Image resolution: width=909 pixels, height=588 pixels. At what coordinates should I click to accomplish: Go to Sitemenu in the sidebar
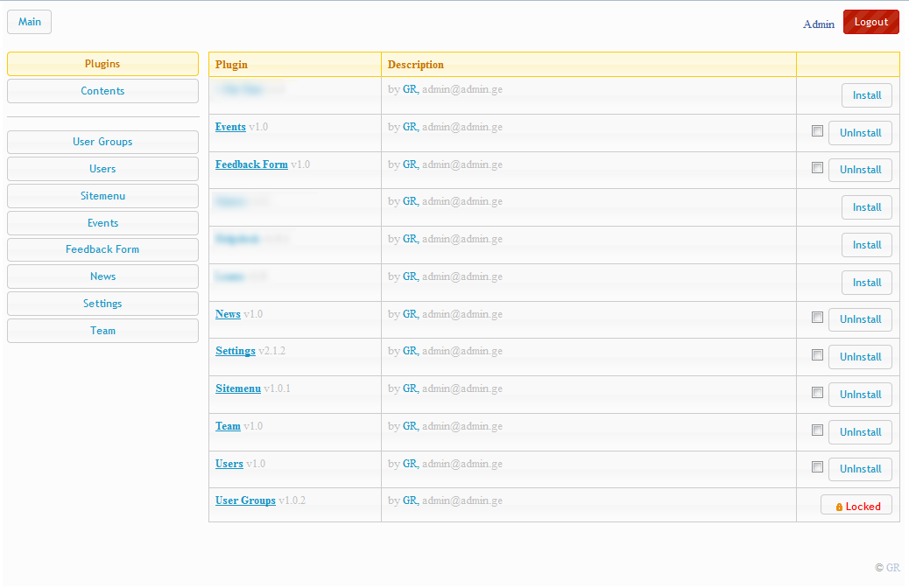[x=102, y=196]
